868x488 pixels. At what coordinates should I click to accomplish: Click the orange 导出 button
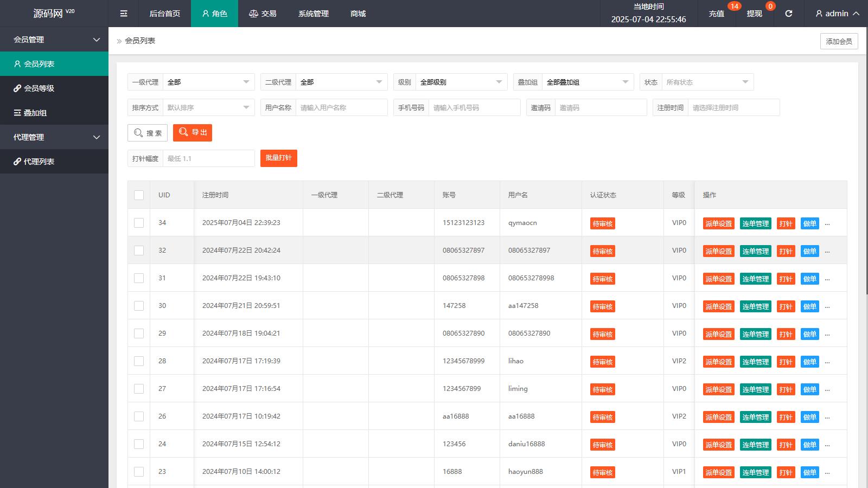click(x=193, y=132)
